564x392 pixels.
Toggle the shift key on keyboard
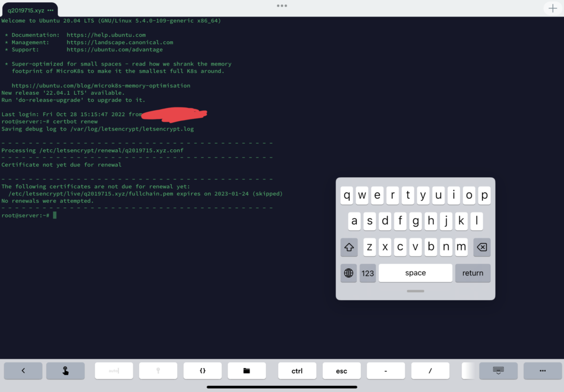[x=349, y=248]
